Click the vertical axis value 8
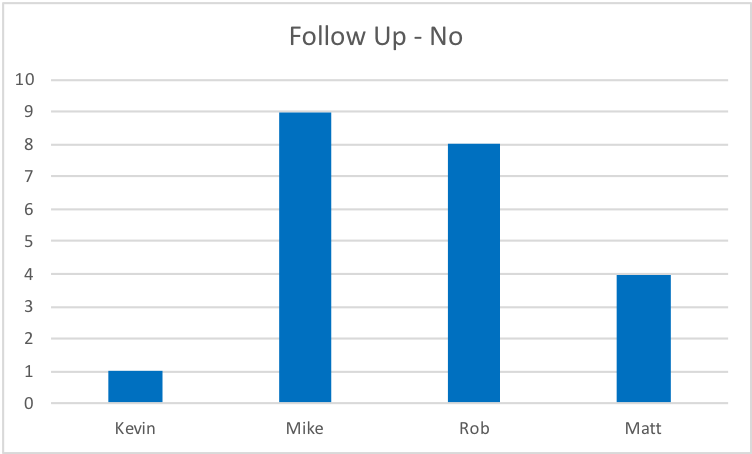The image size is (752, 454). tap(31, 145)
